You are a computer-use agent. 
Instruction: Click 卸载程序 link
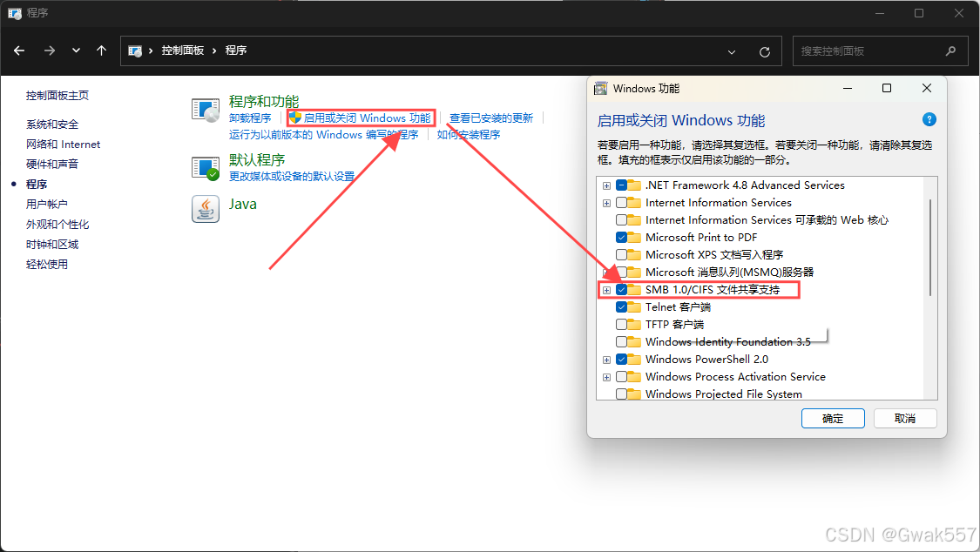tap(250, 118)
